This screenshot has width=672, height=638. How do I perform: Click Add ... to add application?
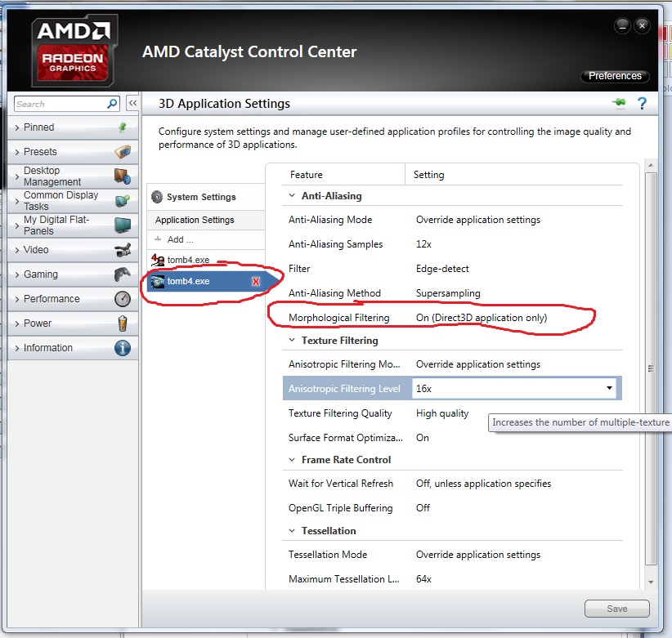[206, 239]
